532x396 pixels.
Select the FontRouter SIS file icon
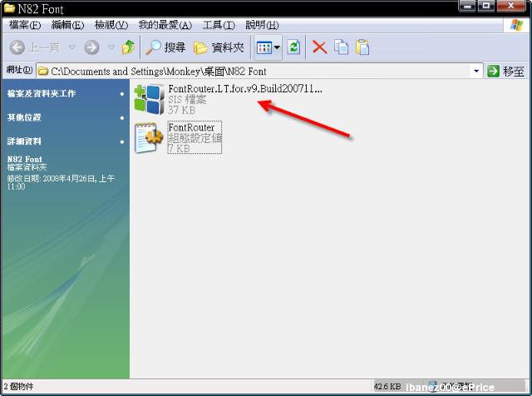[149, 99]
